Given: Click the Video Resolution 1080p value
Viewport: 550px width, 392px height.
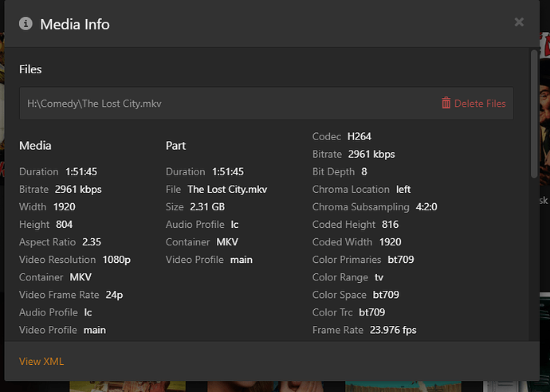Looking at the screenshot, I should [116, 260].
